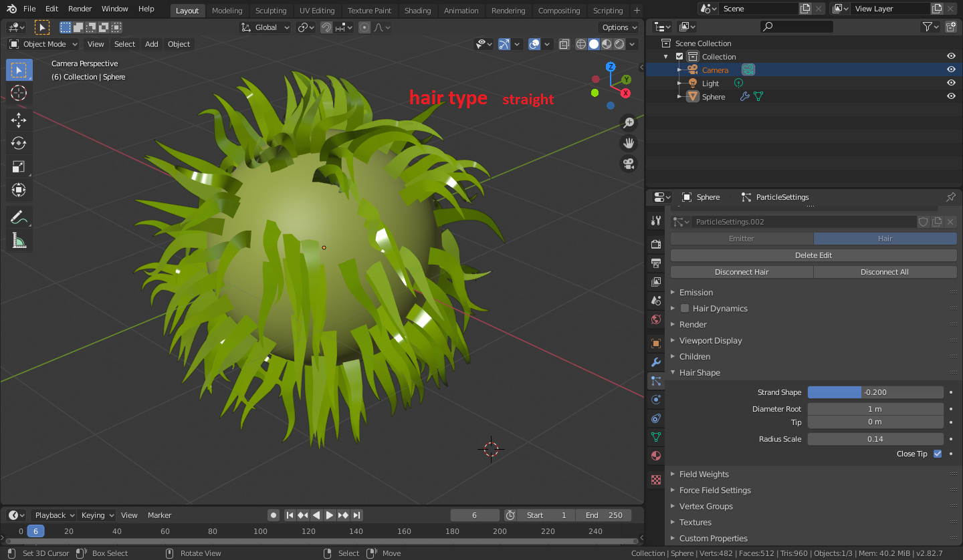The image size is (963, 560).
Task: Hide the Sphere in outliner
Action: pos(951,96)
